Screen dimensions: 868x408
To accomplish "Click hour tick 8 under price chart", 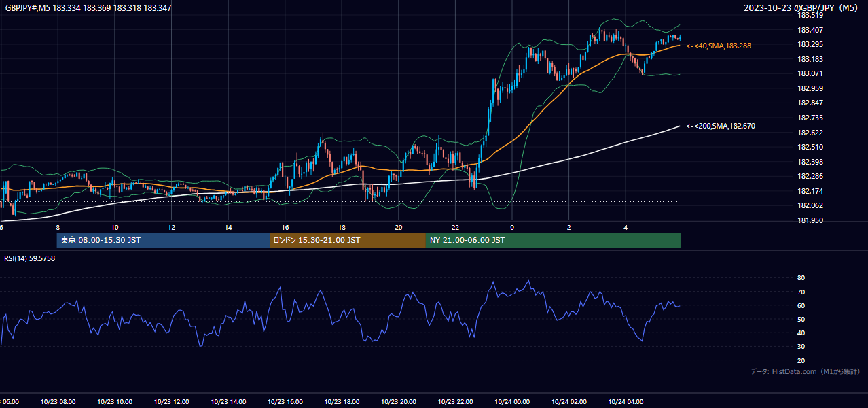I will click(x=58, y=228).
